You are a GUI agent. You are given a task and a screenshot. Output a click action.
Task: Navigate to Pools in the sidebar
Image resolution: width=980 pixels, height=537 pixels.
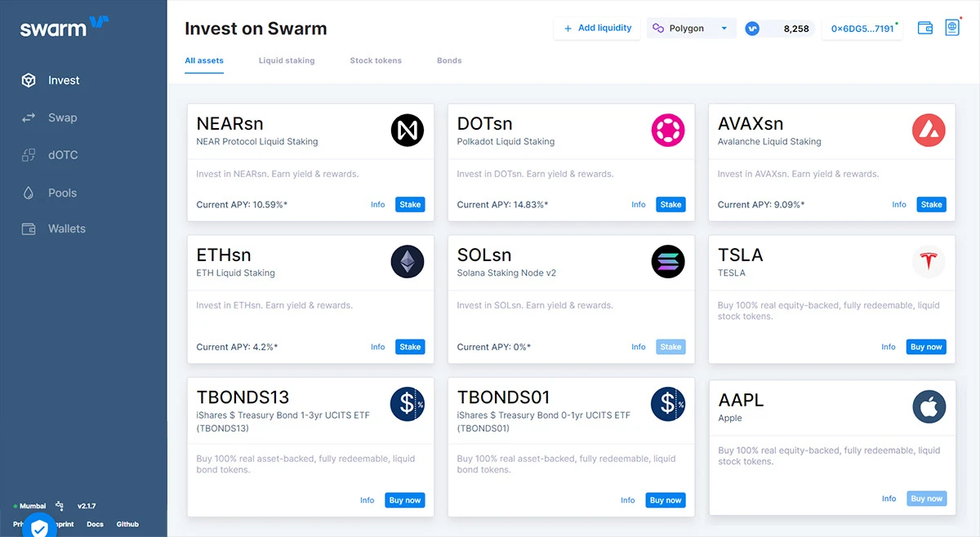pos(62,193)
